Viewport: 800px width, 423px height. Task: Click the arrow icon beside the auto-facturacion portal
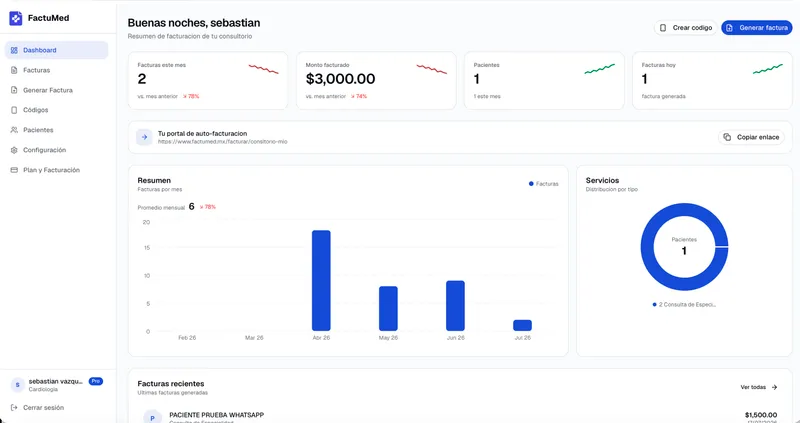tap(144, 137)
